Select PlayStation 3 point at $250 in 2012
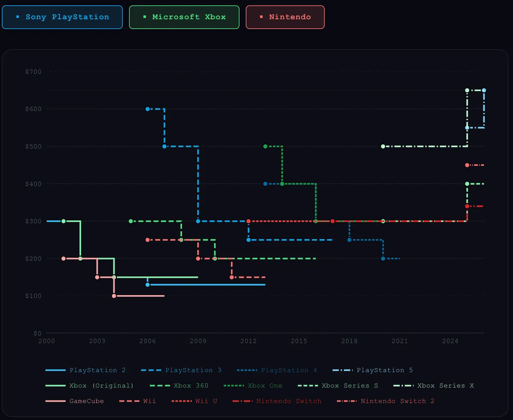513x420 pixels. (248, 240)
